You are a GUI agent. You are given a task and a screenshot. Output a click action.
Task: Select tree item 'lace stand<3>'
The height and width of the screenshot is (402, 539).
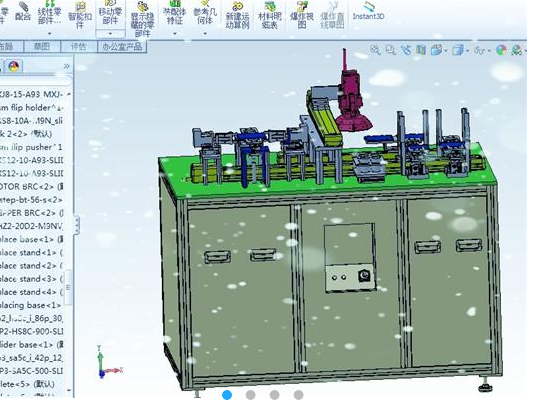point(32,279)
